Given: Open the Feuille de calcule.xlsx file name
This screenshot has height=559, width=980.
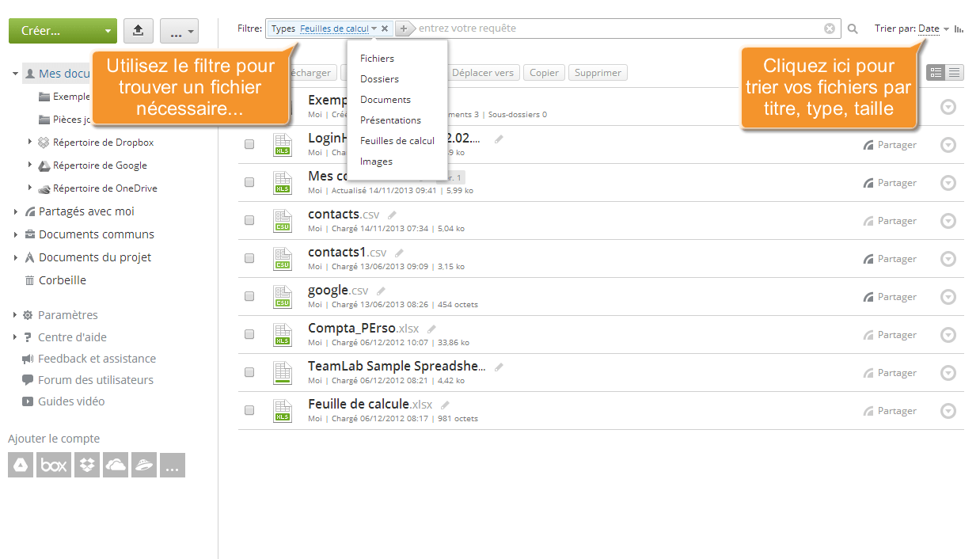Looking at the screenshot, I should click(370, 404).
